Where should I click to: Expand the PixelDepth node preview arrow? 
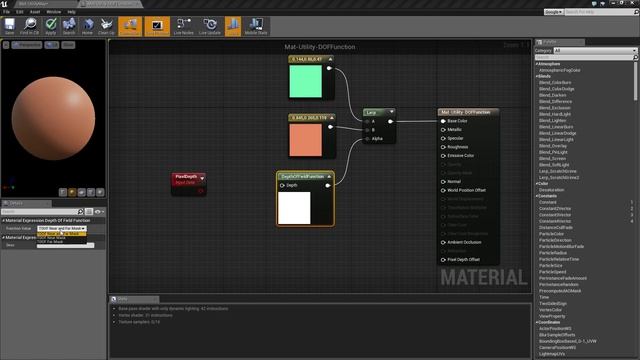coord(202,178)
